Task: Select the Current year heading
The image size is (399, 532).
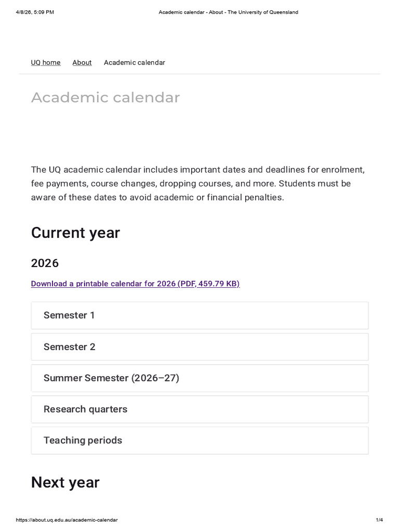Action: tap(75, 233)
